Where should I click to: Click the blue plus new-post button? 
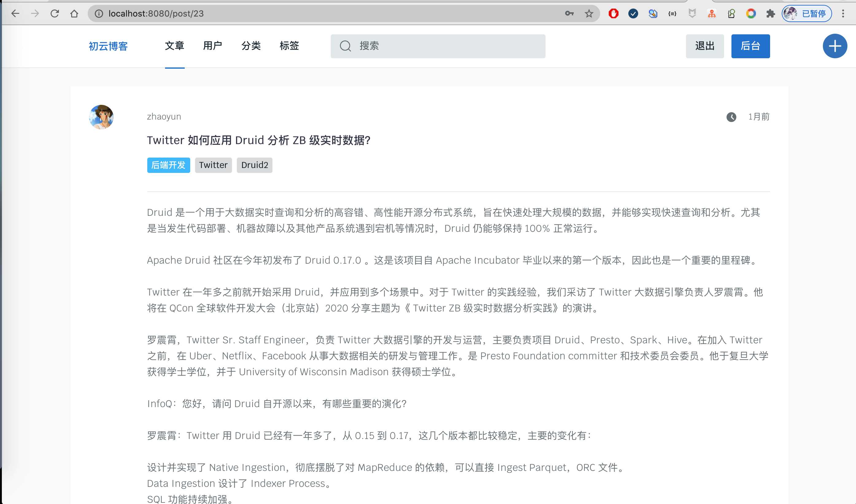click(834, 46)
